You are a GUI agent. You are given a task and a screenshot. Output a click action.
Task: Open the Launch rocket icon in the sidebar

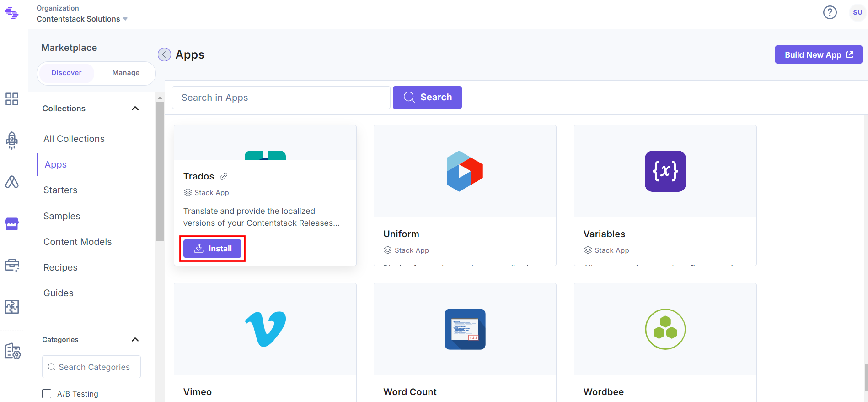pos(12,140)
